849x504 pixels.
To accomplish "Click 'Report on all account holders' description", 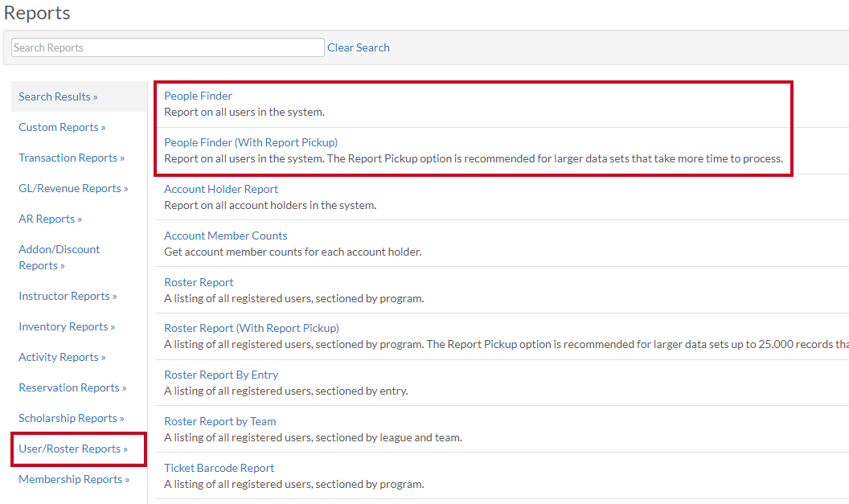I will (x=270, y=205).
